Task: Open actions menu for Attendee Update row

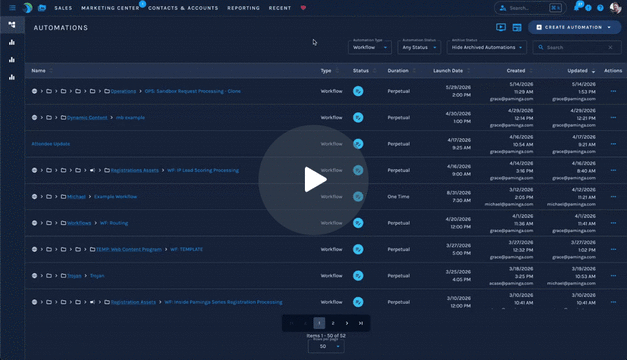Action: coord(613,144)
